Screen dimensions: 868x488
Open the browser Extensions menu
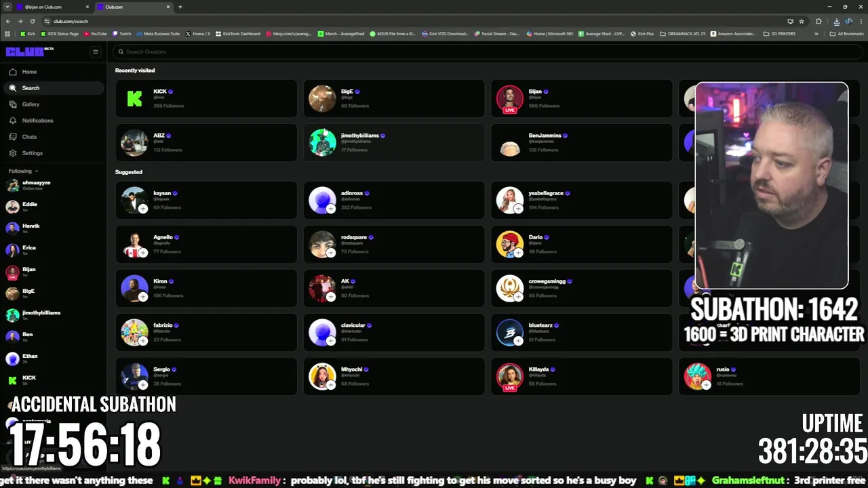[x=818, y=21]
